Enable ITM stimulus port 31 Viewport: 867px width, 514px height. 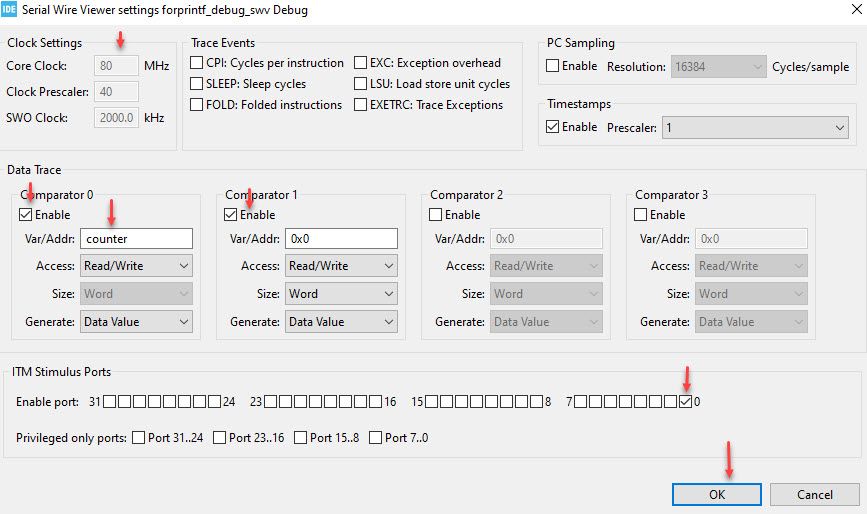tap(109, 401)
